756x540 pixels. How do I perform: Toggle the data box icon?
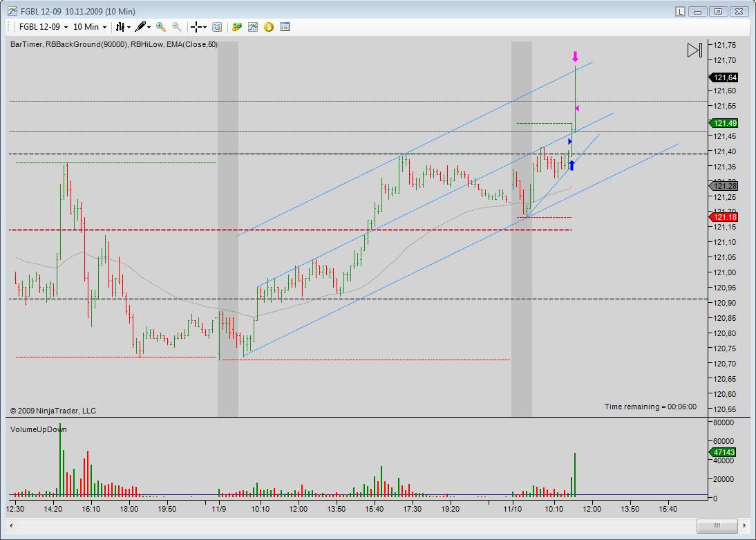pyautogui.click(x=218, y=27)
